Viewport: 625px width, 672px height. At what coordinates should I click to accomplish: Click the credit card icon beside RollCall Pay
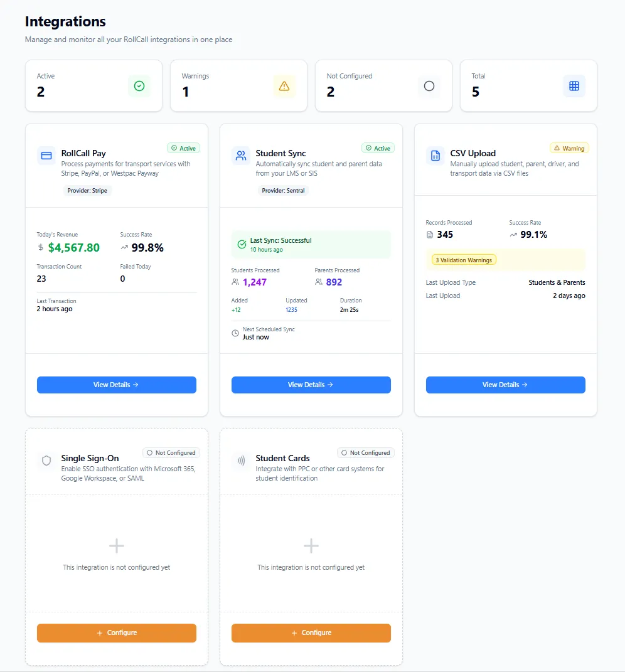point(46,156)
